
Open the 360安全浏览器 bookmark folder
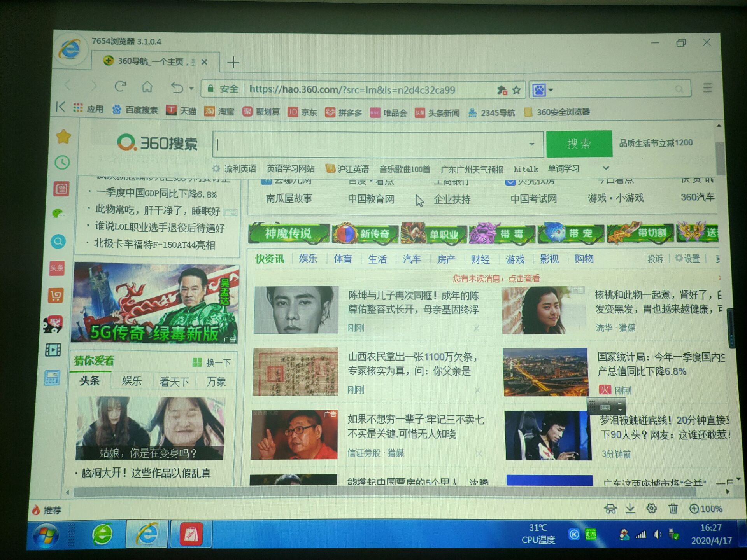557,112
